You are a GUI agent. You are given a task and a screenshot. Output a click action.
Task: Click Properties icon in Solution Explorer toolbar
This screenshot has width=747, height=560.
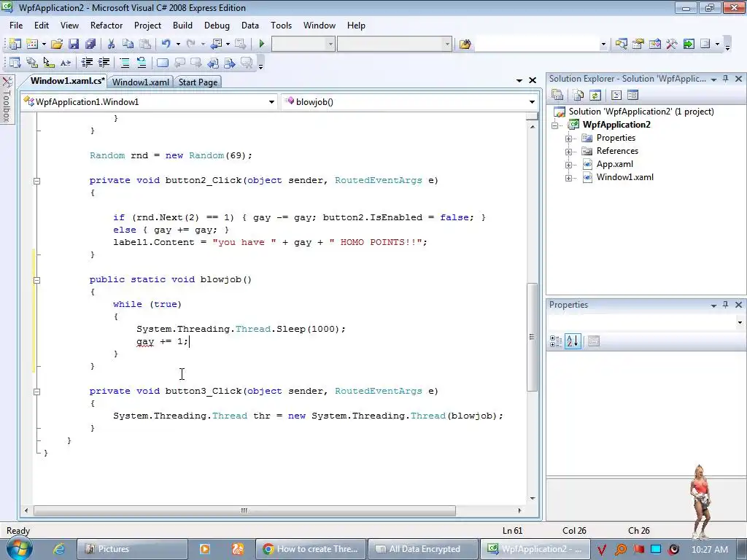557,96
